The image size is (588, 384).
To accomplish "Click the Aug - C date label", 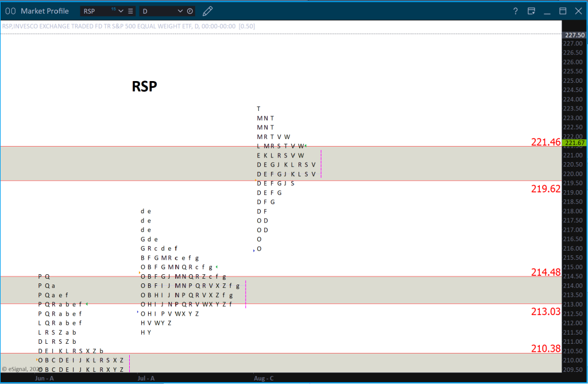I will point(264,378).
